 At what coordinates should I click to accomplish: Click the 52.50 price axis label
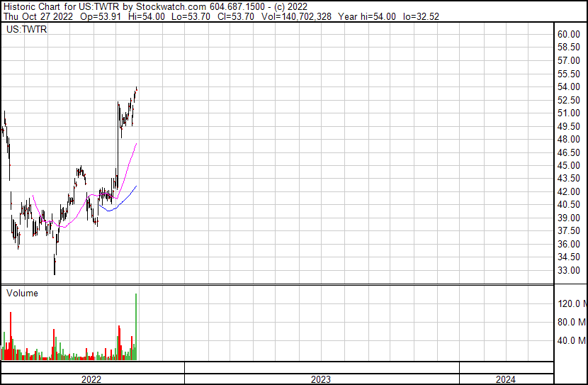tap(569, 100)
